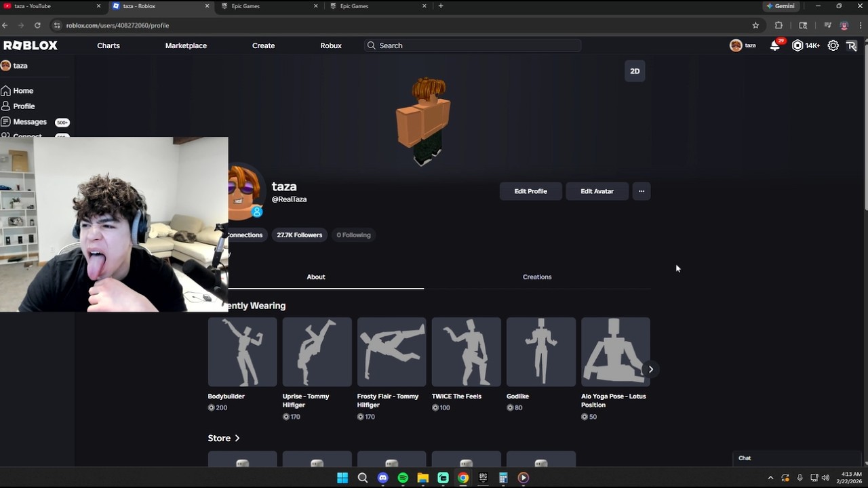Open volume control in system tray
The image size is (868, 488).
click(x=825, y=478)
